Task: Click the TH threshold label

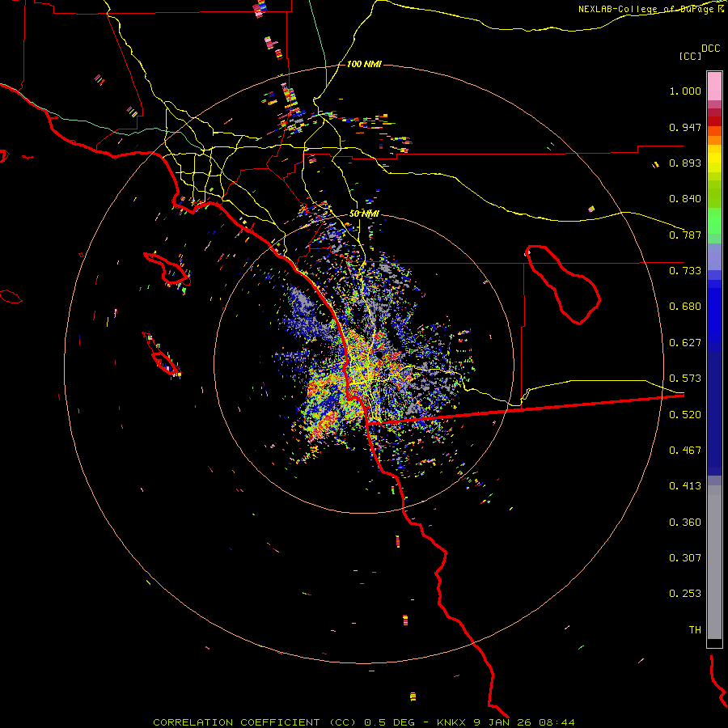Action: [x=695, y=630]
